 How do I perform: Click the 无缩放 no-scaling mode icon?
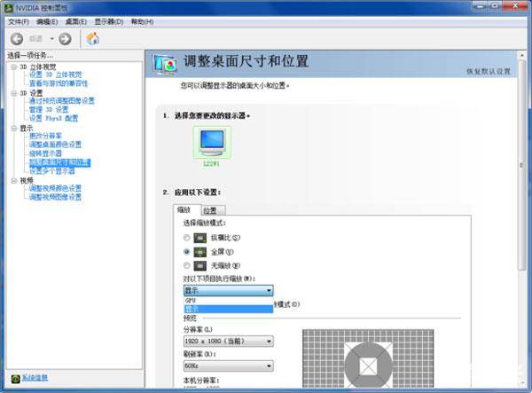pos(202,265)
